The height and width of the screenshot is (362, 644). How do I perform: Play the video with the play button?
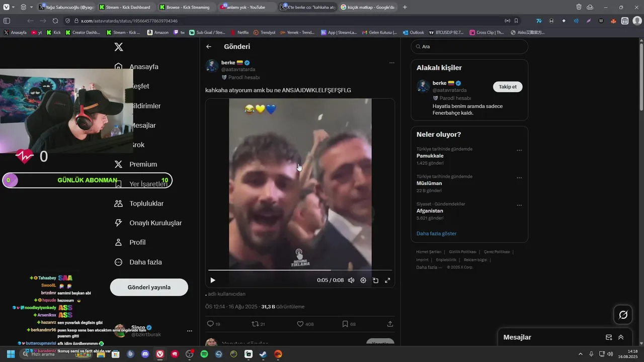[x=213, y=280]
